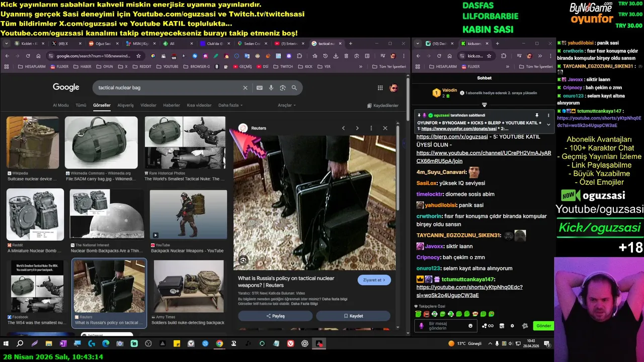Switch to the 'Videolar' tab

coord(148,105)
